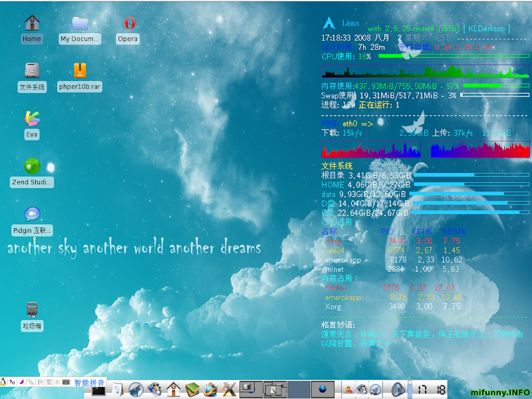Toggle the 繁 traditional Chinese option
532x399 pixels.
(x=49, y=382)
